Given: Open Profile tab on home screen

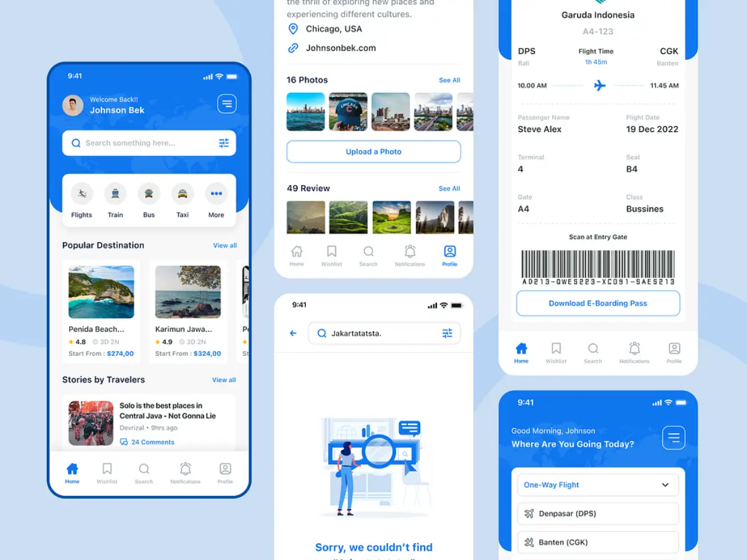Looking at the screenshot, I should (225, 473).
